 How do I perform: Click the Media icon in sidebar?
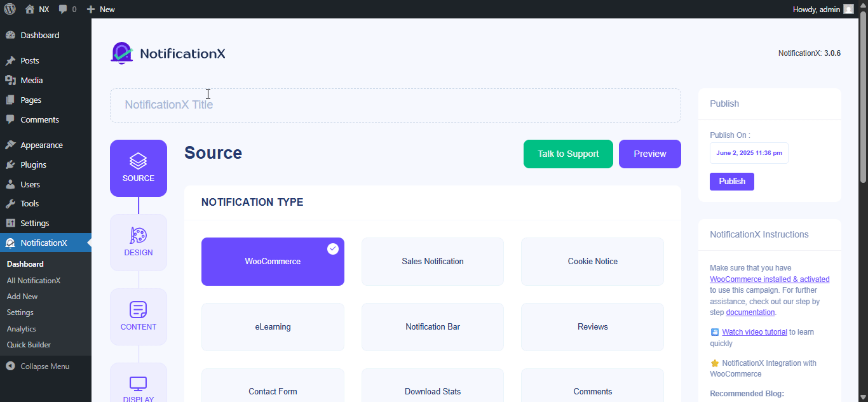coord(10,81)
